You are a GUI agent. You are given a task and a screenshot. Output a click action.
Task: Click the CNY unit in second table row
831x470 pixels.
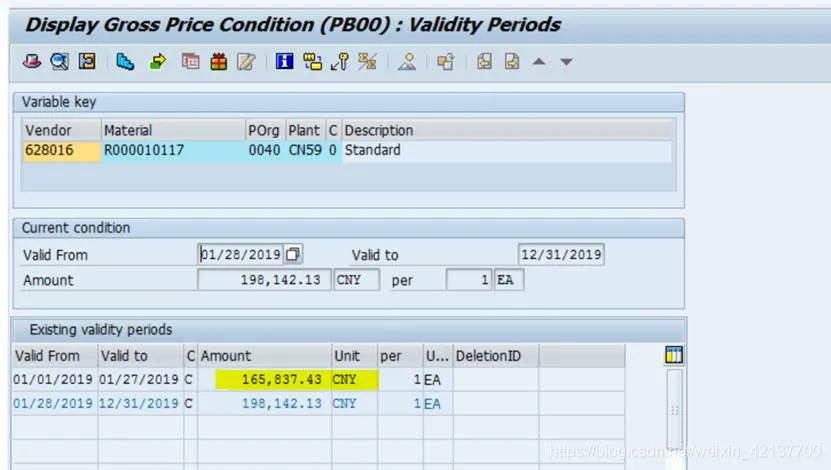coord(355,404)
